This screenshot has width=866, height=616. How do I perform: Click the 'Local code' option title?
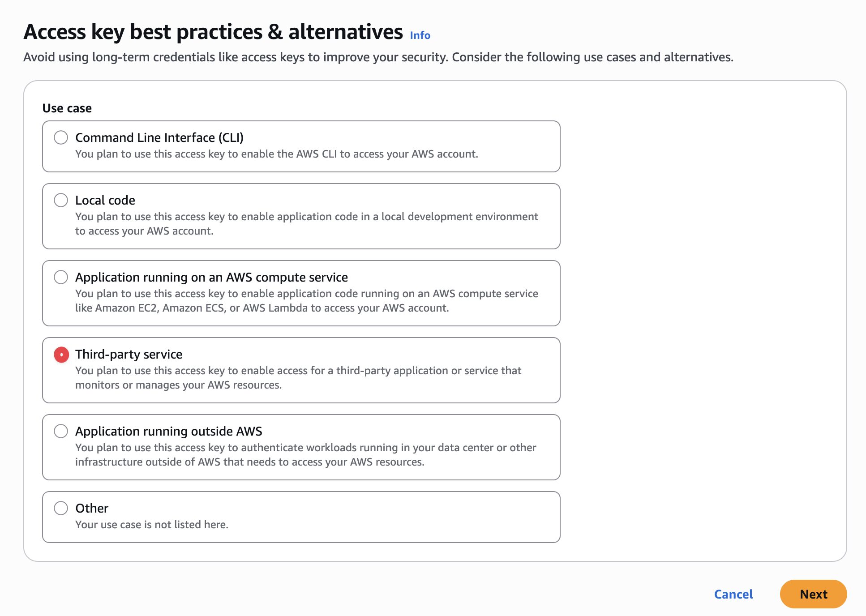click(105, 200)
